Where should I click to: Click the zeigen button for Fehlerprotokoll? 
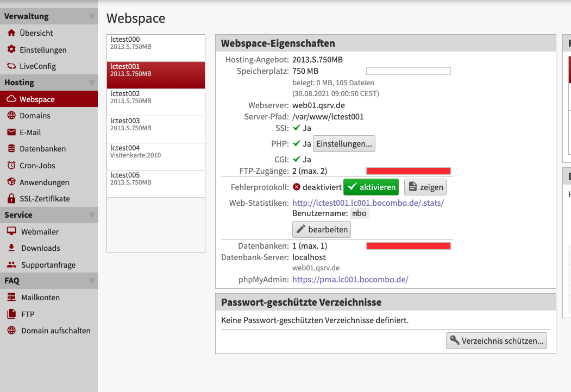click(x=425, y=187)
